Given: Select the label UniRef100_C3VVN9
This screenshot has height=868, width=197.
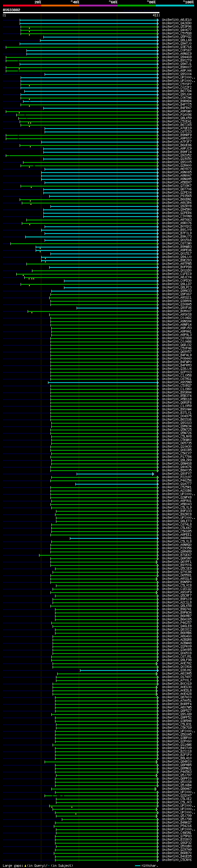Looking at the screenshot, I should tap(177, 216).
